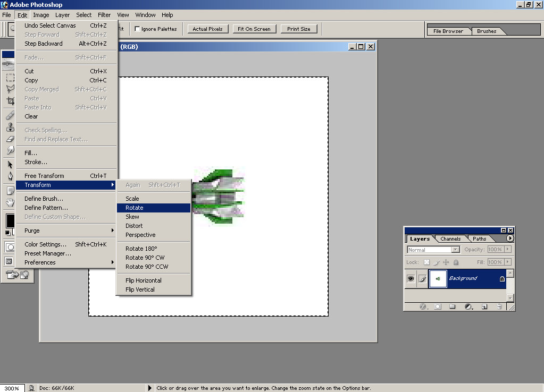Toggle the paintbrush link box on Background layer
This screenshot has width=544, height=392.
pyautogui.click(x=422, y=279)
